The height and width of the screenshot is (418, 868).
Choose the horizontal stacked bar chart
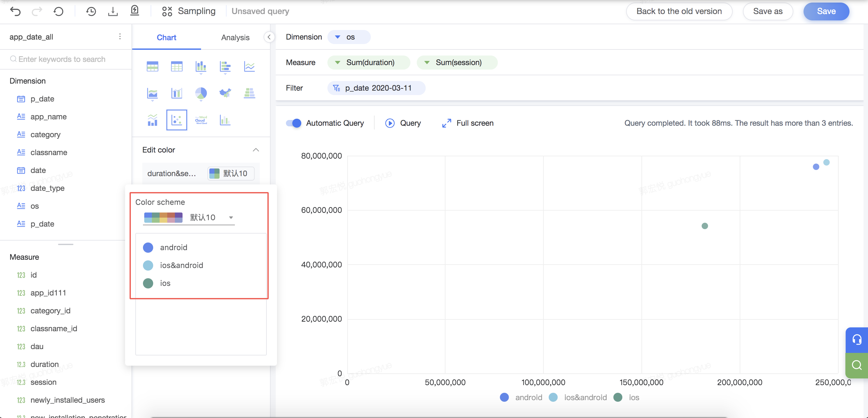(x=225, y=66)
